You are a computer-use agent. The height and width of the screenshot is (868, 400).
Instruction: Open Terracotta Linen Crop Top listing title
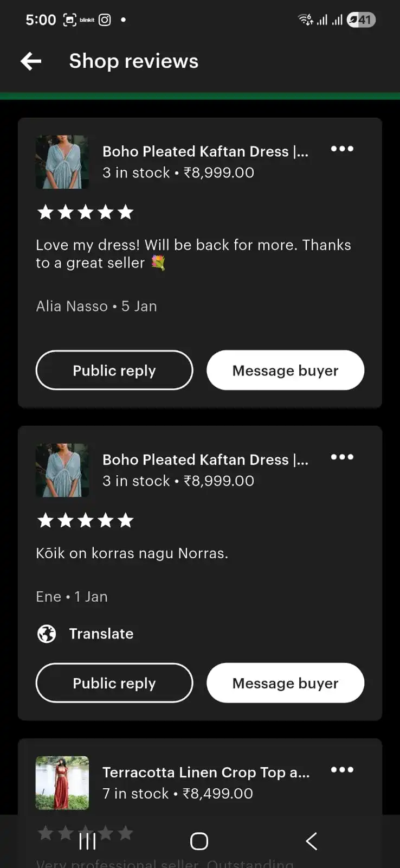click(206, 772)
